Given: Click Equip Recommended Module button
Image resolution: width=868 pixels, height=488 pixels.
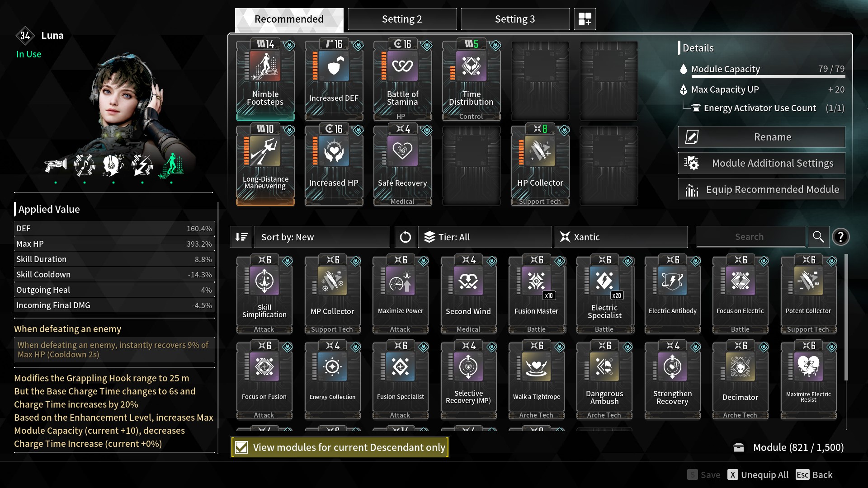Looking at the screenshot, I should [761, 189].
